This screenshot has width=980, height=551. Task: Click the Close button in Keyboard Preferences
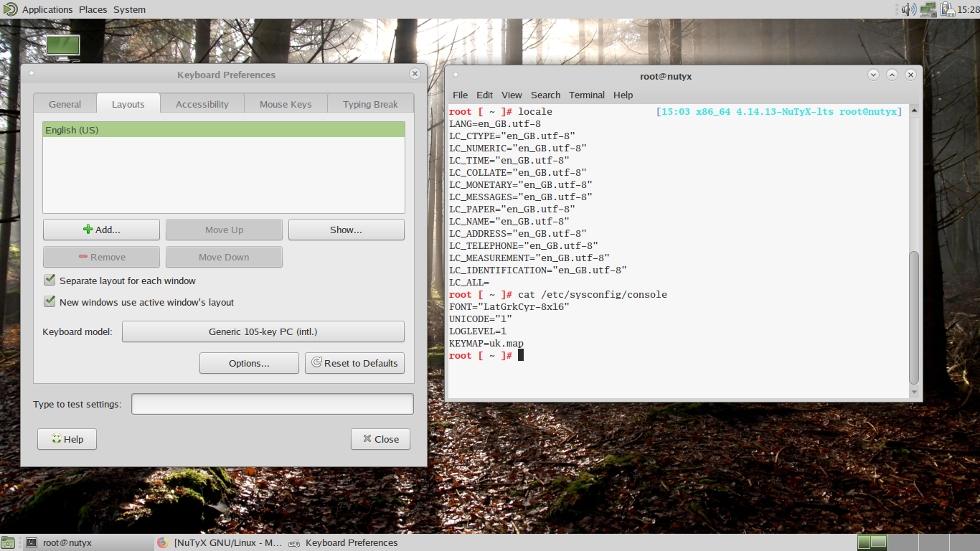click(x=380, y=439)
